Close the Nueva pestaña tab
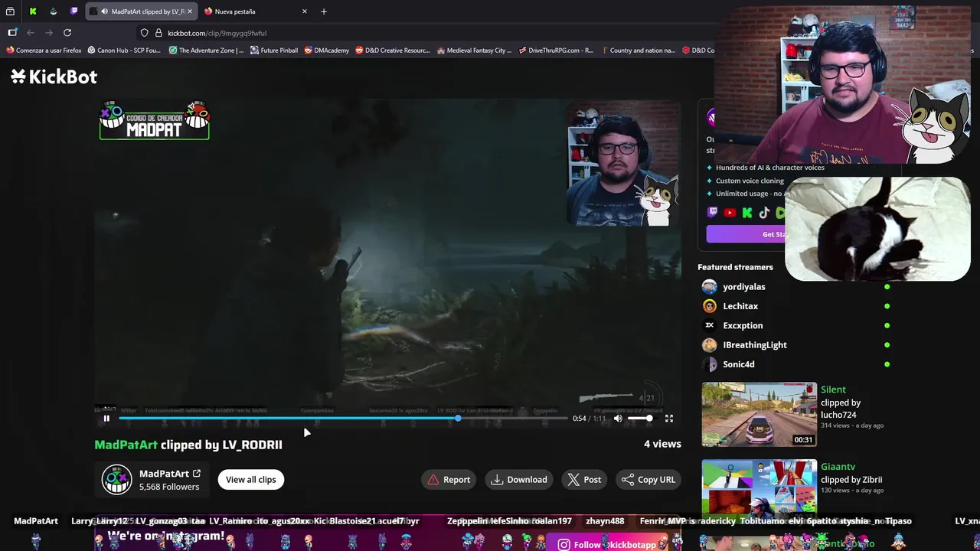980x551 pixels. coord(305,11)
